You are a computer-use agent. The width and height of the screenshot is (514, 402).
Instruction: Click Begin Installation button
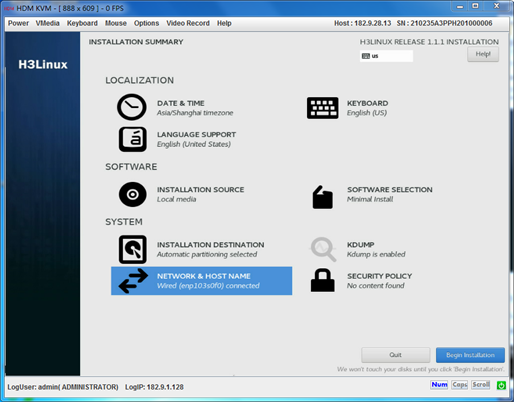coord(470,355)
